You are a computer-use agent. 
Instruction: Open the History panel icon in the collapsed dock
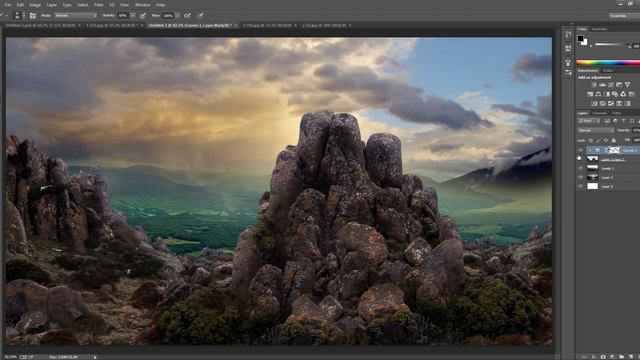tap(568, 35)
